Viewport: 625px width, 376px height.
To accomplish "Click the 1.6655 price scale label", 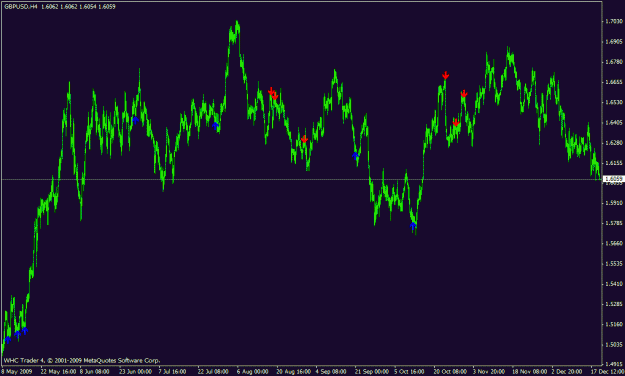I will tap(614, 82).
